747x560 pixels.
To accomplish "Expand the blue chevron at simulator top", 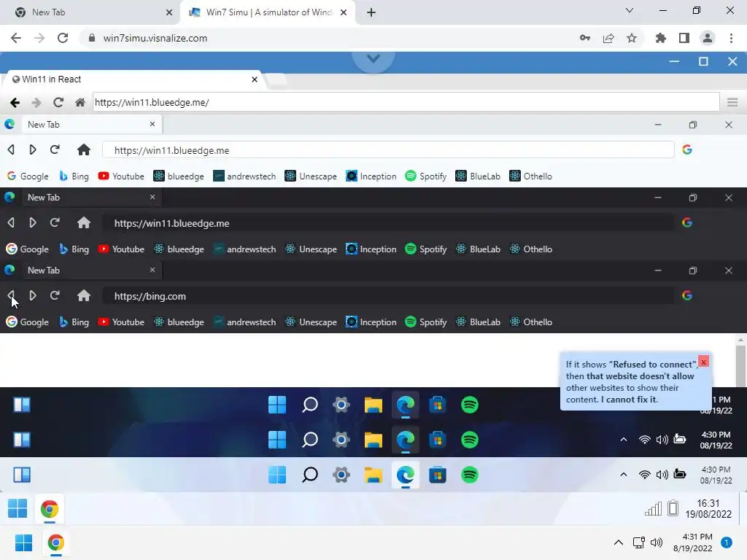I will [x=373, y=58].
